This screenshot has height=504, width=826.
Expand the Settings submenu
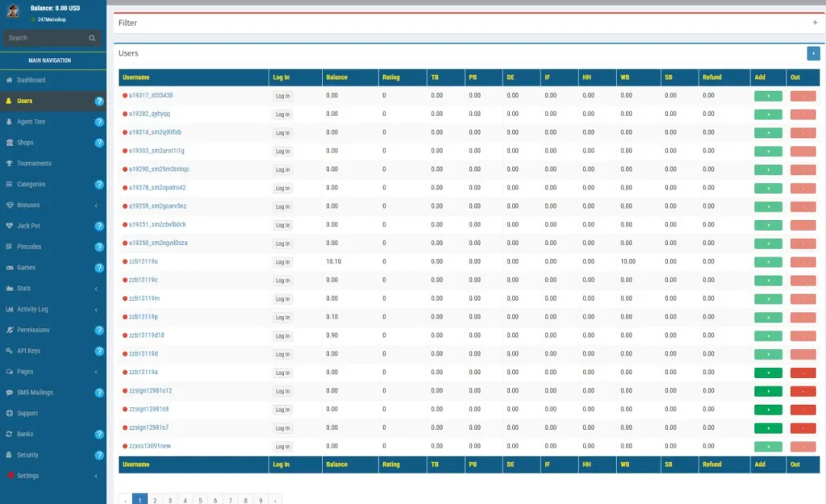click(x=96, y=476)
